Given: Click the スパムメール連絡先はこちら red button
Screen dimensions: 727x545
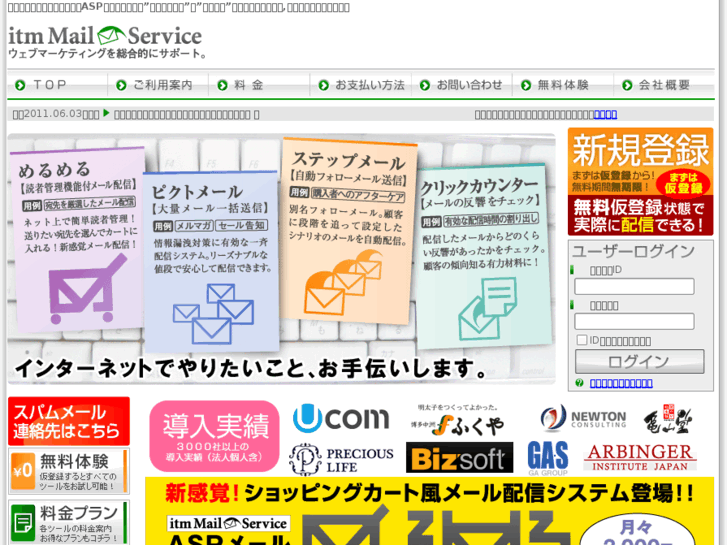Looking at the screenshot, I should click(x=69, y=421).
